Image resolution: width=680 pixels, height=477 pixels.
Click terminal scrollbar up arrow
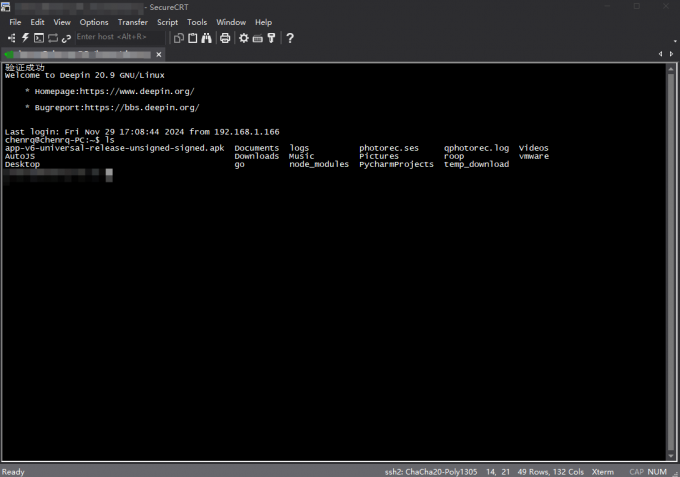671,69
